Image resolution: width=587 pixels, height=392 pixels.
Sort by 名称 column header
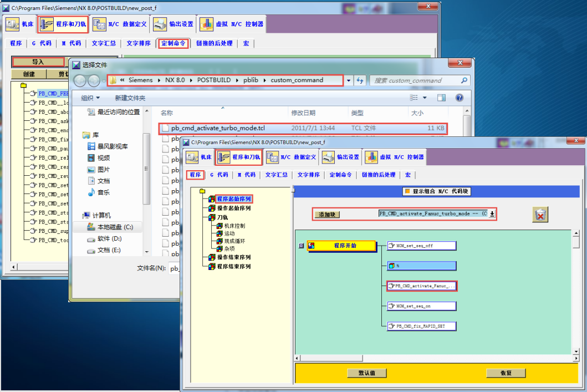[167, 113]
